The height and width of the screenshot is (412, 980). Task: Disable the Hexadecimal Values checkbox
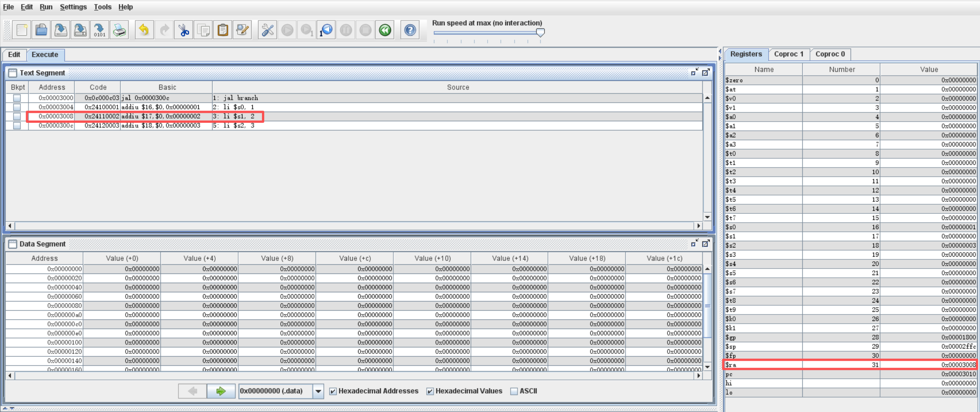click(430, 391)
